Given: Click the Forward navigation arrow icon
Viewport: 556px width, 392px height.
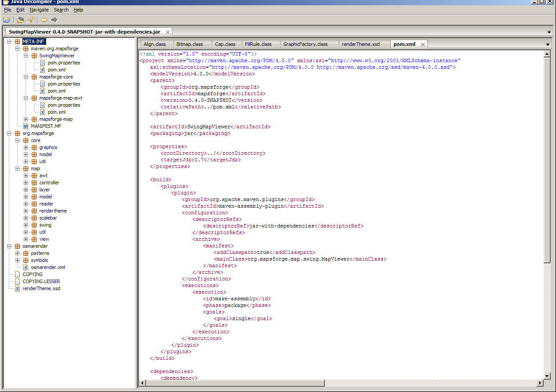Looking at the screenshot, I should point(54,20).
